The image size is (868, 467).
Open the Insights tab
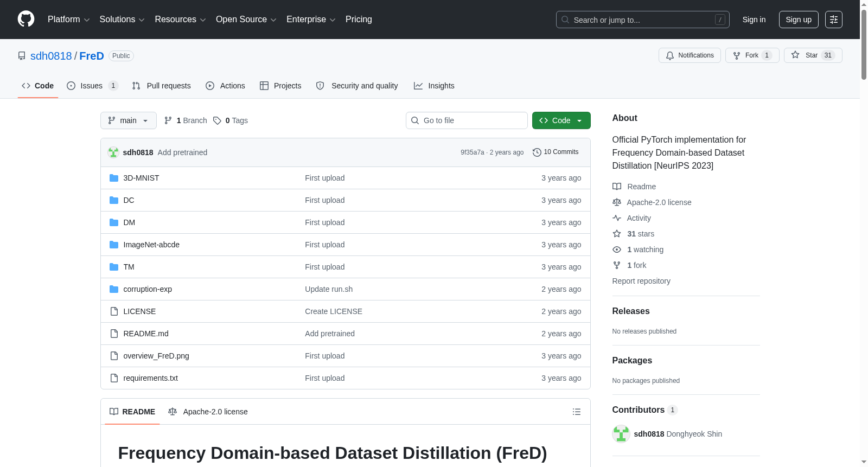434,86
